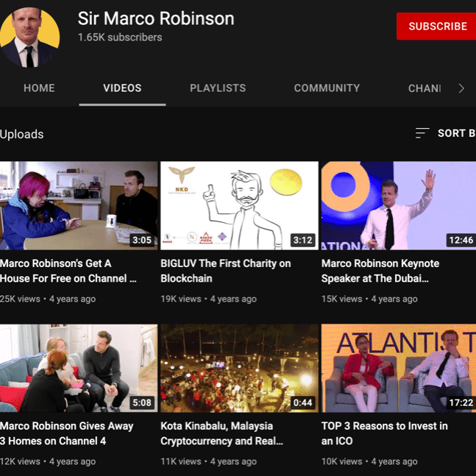Open the Get A House For Free thumbnail
476x476 pixels.
79,205
